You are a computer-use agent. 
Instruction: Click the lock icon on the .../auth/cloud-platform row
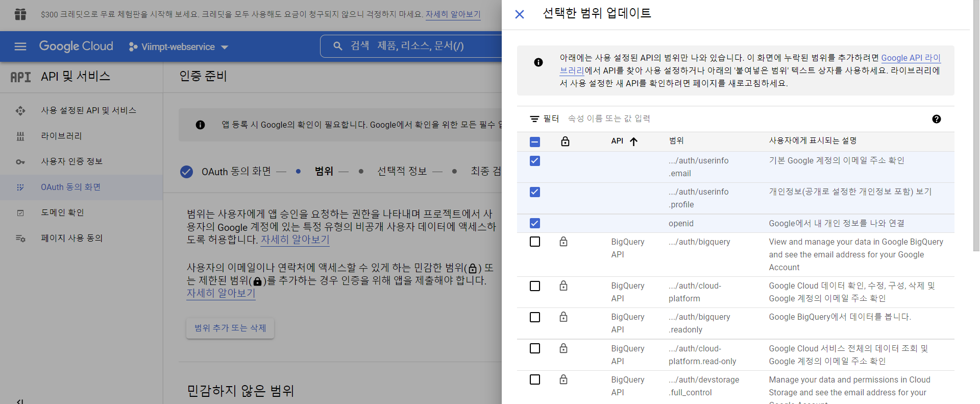563,286
